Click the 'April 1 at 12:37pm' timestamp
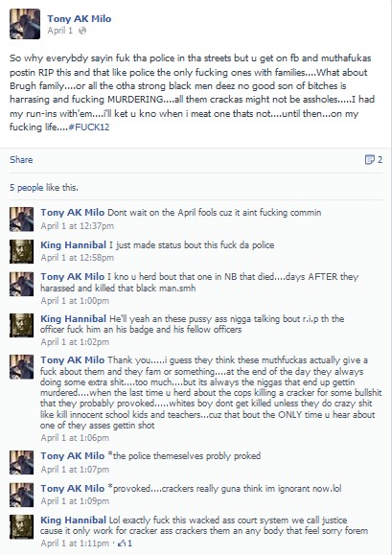Viewport: 392px width, 555px height. [x=77, y=226]
